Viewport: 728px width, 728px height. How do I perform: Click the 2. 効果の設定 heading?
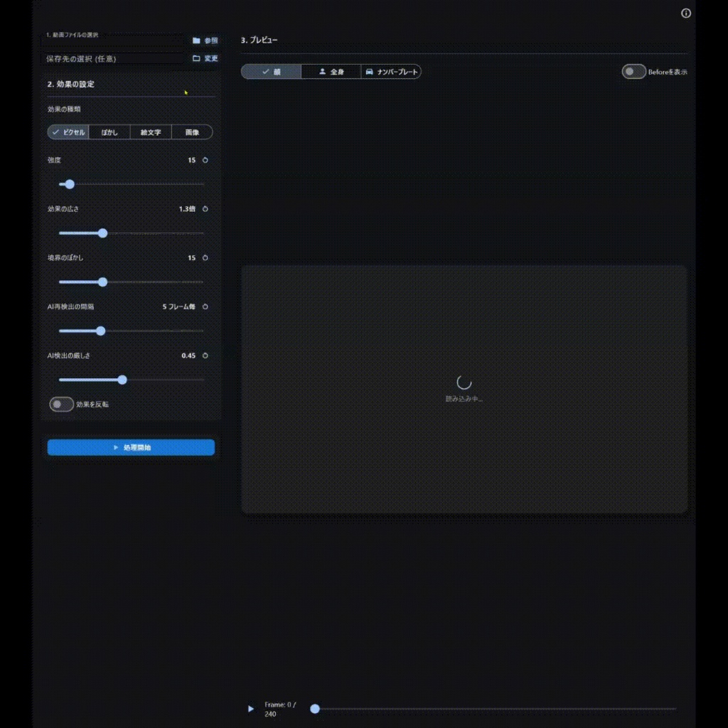click(70, 84)
